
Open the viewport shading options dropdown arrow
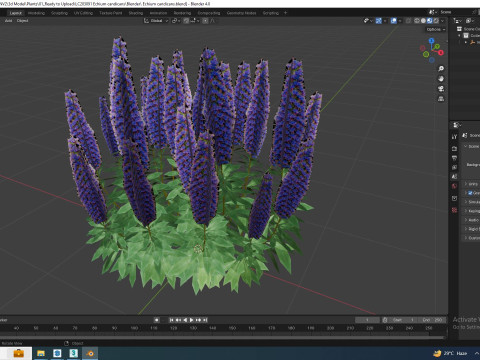[443, 21]
